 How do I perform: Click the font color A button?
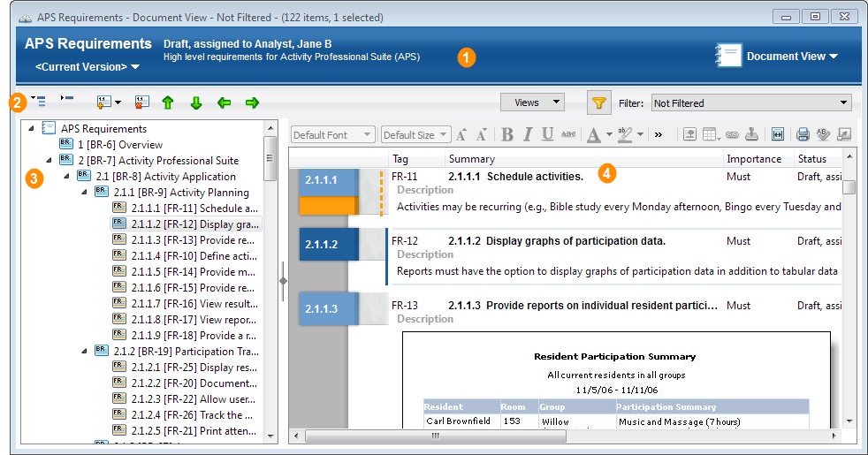pos(593,134)
